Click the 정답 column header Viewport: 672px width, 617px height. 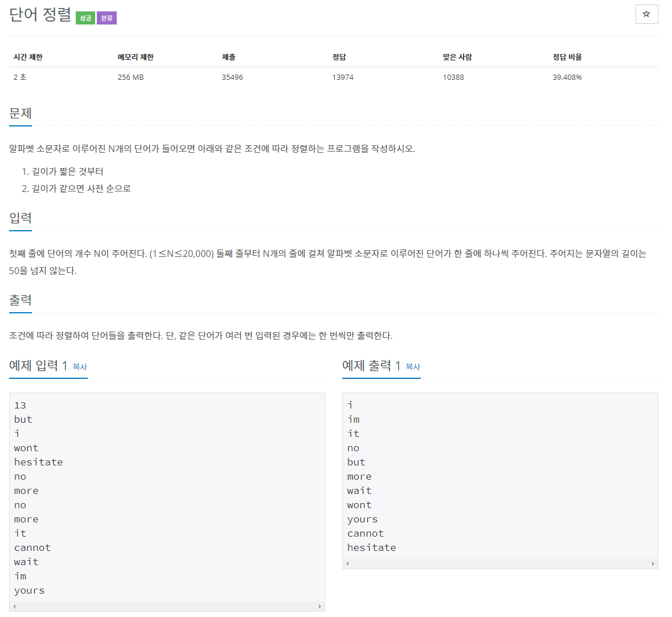click(339, 57)
